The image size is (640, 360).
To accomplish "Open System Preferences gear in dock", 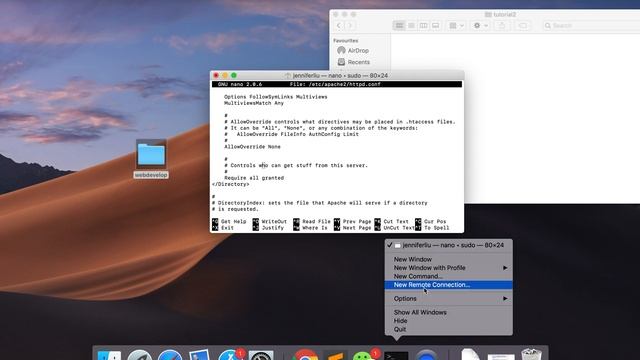I will 261,355.
